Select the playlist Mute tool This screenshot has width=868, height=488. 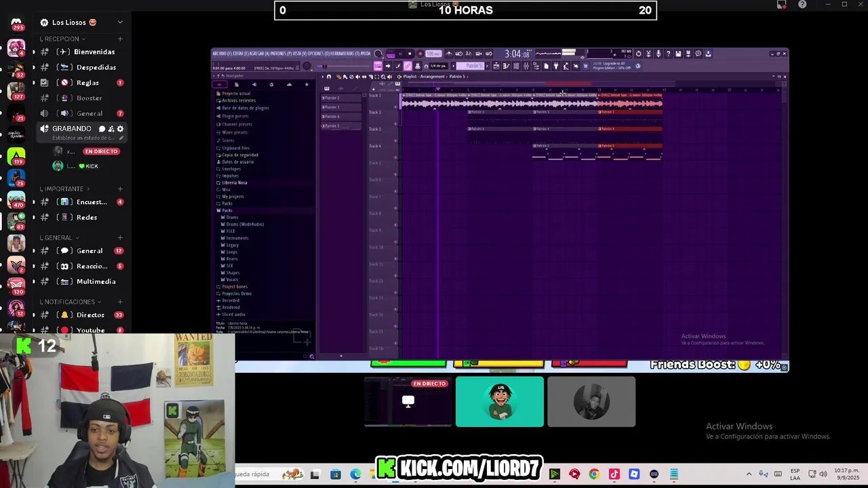pos(358,77)
